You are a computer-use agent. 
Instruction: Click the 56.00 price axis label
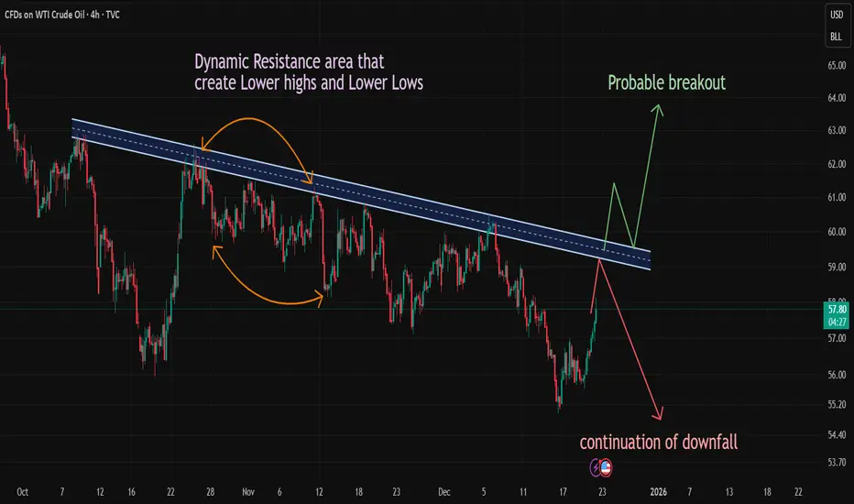(x=837, y=375)
